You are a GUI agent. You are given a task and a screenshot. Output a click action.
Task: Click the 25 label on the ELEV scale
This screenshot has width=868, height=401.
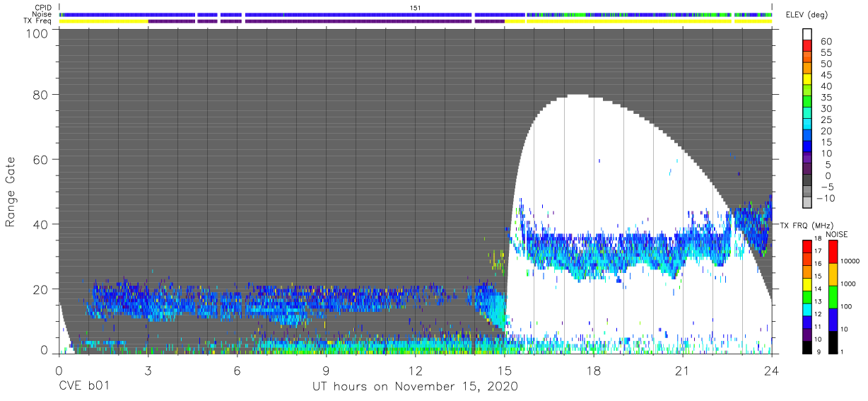click(827, 120)
